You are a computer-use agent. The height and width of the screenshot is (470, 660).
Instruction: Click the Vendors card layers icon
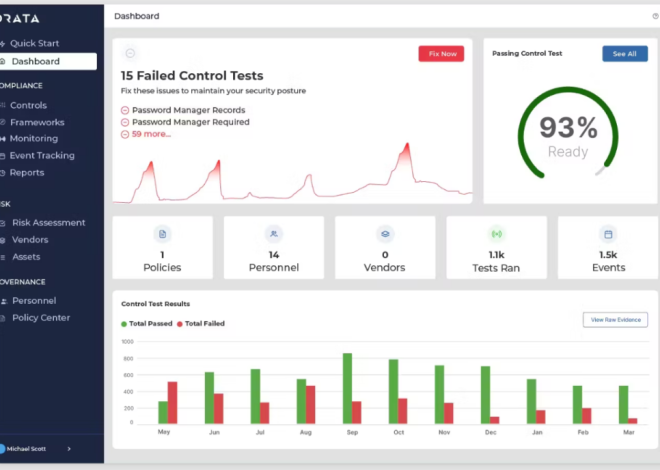[385, 234]
